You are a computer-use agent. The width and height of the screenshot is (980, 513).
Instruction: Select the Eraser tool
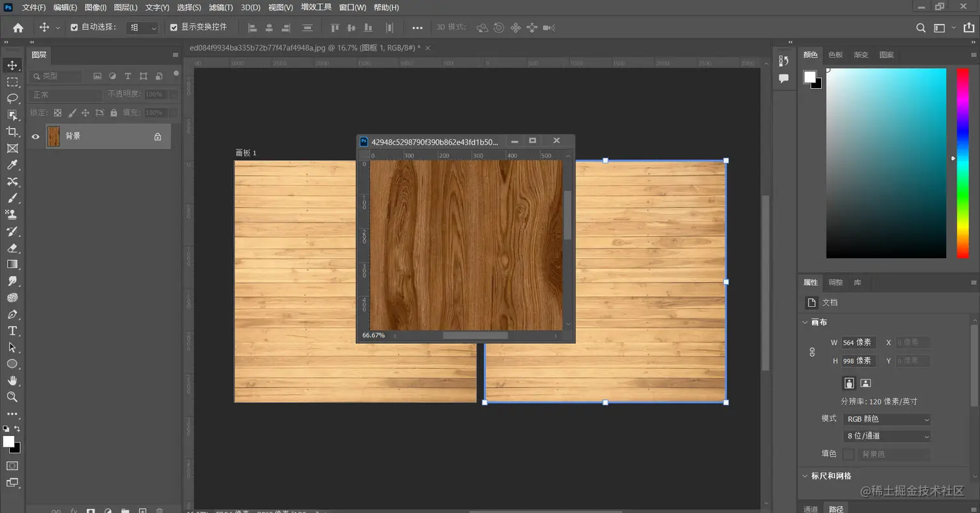[x=12, y=248]
